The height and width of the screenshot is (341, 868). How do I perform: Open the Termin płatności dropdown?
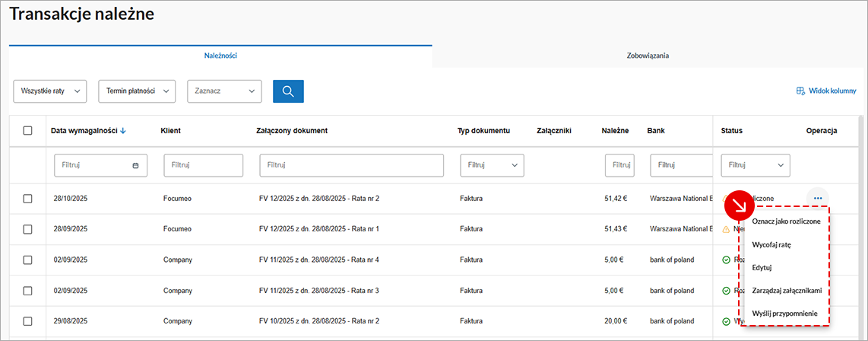coord(137,91)
